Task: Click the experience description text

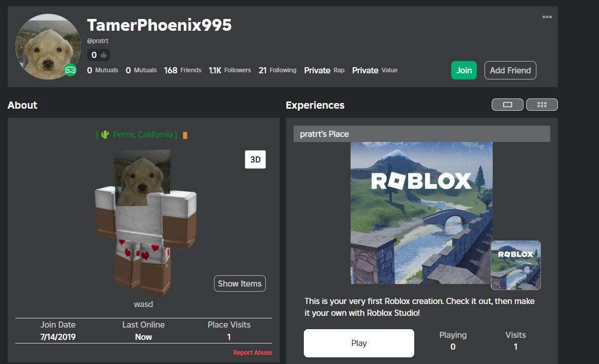Action: (419, 307)
